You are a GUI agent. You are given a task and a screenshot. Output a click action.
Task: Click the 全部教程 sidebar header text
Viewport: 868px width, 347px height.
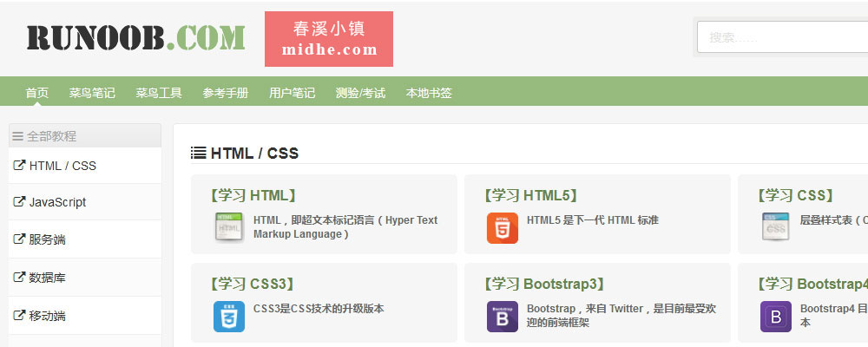point(51,136)
